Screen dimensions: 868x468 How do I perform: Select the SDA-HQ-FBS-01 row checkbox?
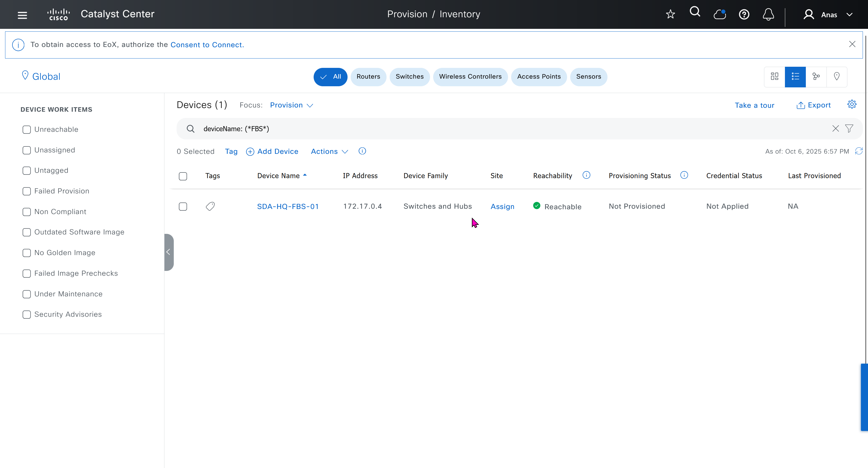pos(183,206)
